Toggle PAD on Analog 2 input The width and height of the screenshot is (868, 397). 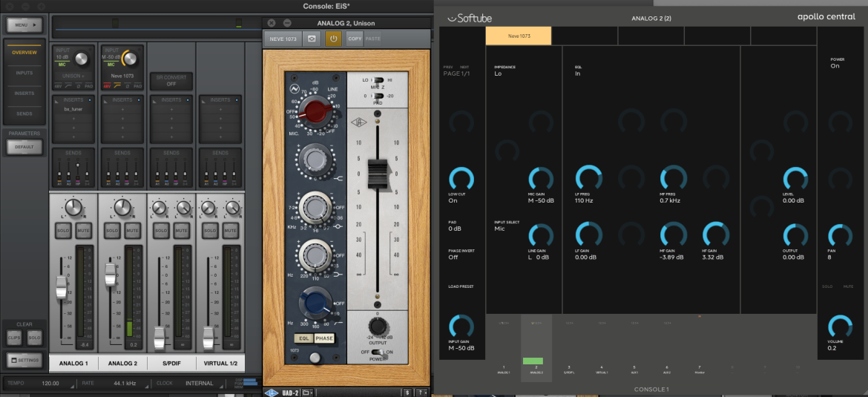[x=137, y=87]
